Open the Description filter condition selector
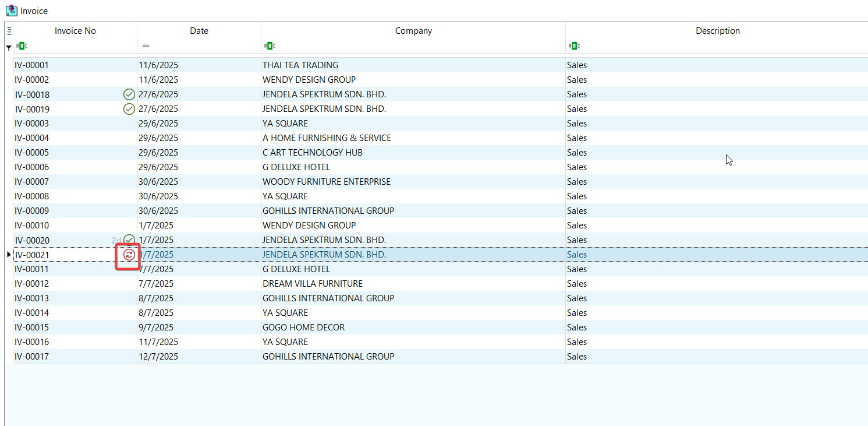The image size is (868, 426). [x=574, y=46]
